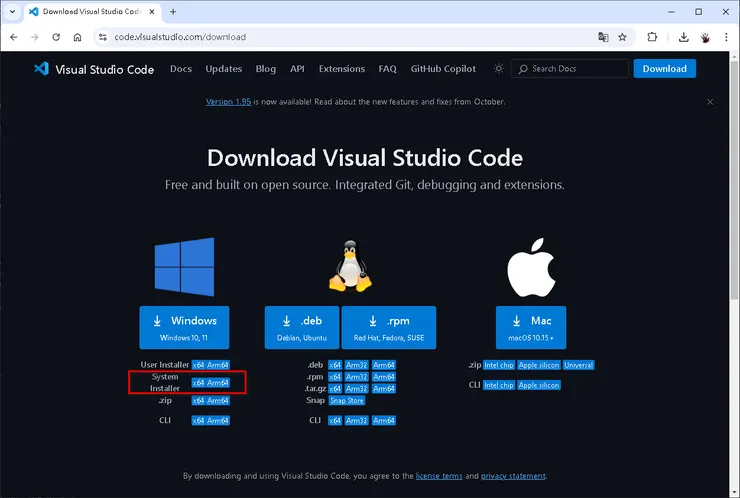
Task: Click the Search Docs input field
Action: coord(570,69)
